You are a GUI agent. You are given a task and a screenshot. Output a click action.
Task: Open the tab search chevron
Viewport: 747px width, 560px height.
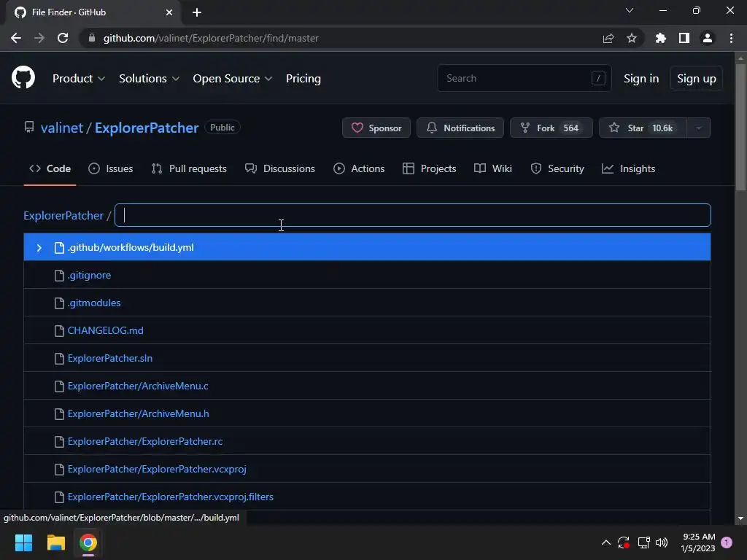(630, 10)
